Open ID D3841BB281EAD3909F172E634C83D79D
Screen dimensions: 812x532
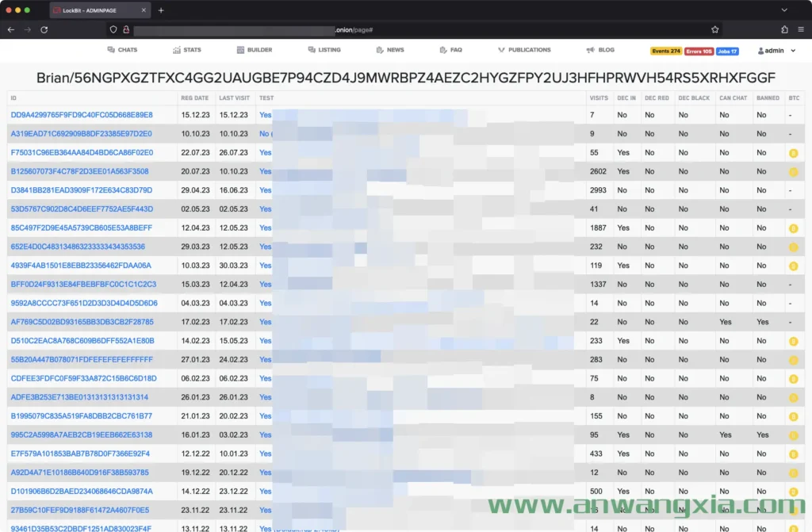pos(82,190)
